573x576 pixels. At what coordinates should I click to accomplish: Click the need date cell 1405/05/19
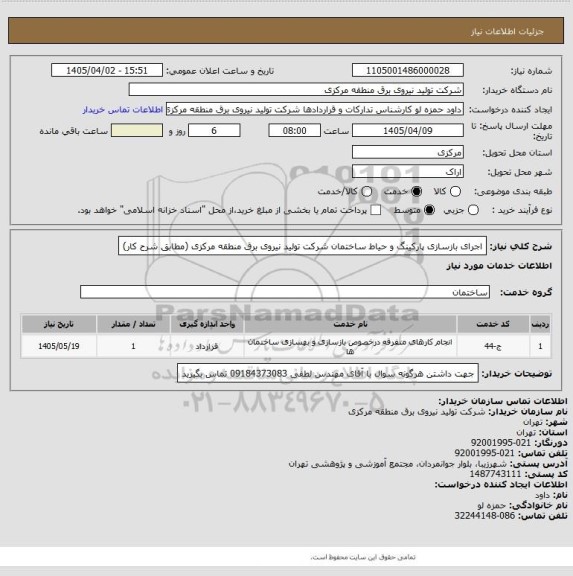(59, 346)
